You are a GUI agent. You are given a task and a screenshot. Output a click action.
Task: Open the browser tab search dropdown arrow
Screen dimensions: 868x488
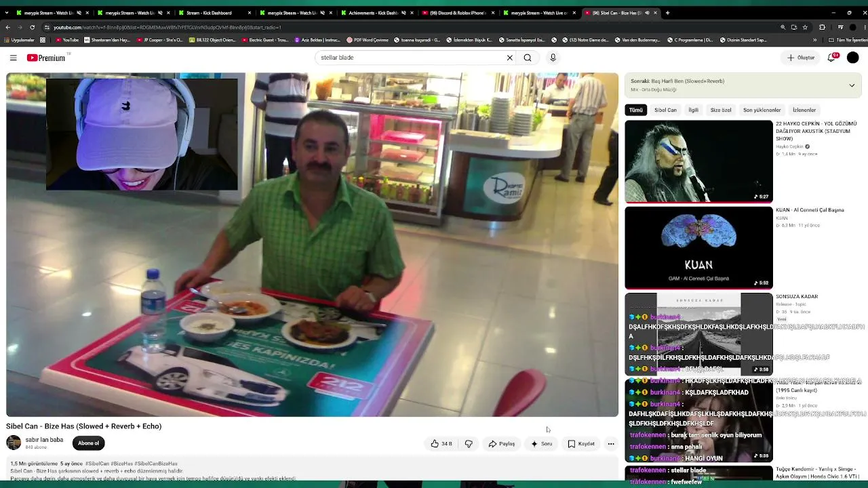tap(7, 13)
